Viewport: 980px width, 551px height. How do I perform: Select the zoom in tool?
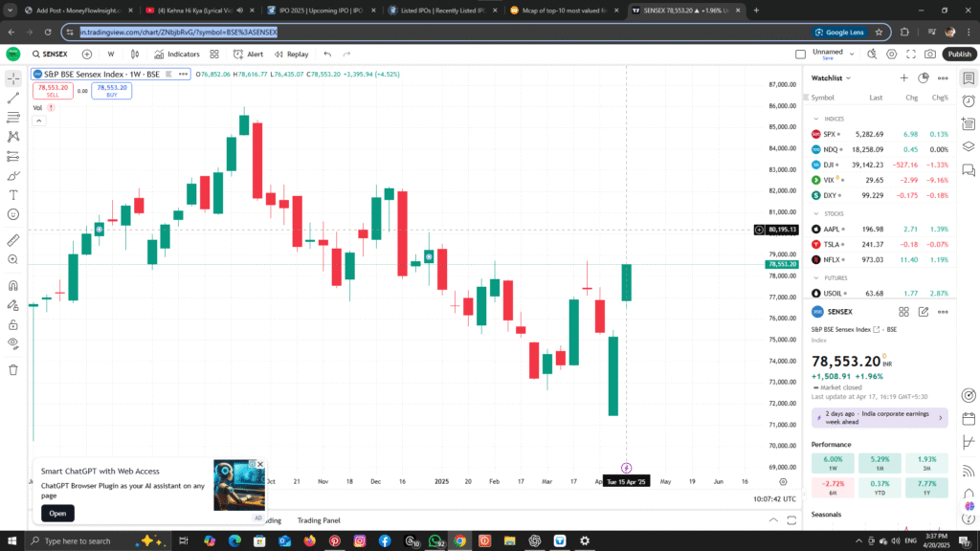click(13, 259)
